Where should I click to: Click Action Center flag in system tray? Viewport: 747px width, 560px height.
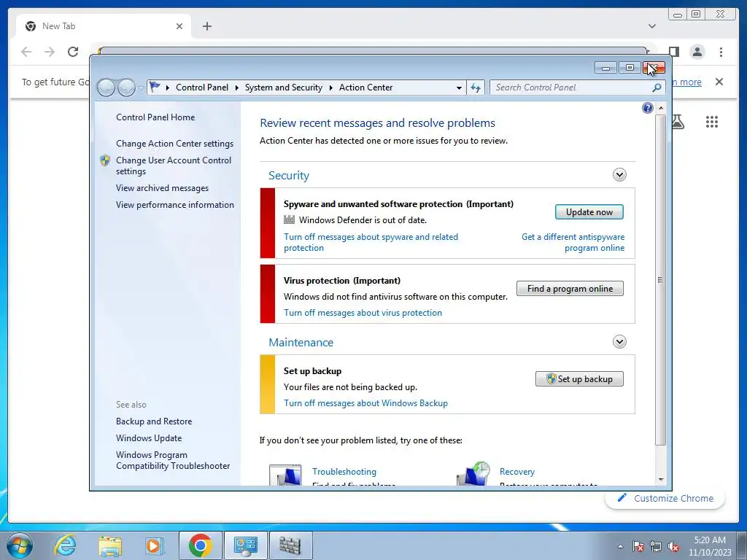click(x=638, y=546)
